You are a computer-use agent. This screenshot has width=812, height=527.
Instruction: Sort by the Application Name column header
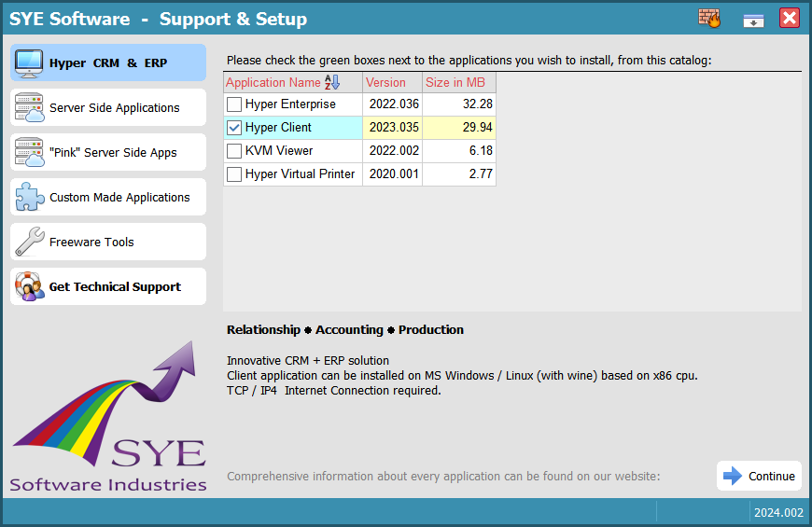click(x=293, y=82)
